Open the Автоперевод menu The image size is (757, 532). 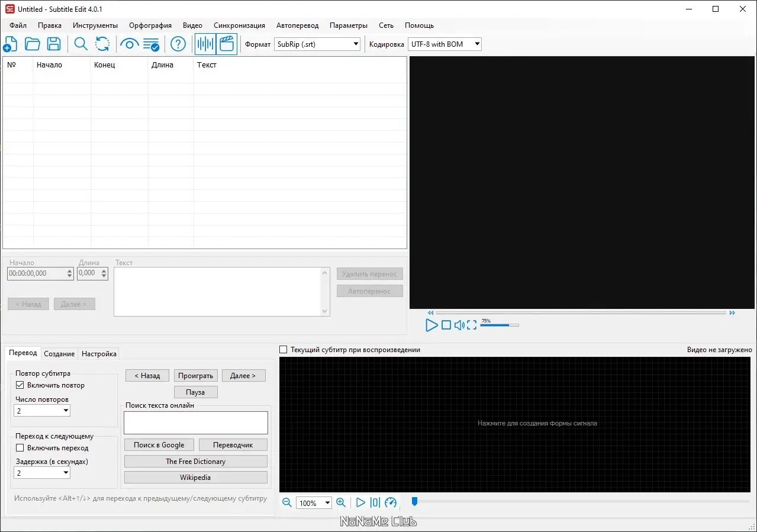coord(297,25)
